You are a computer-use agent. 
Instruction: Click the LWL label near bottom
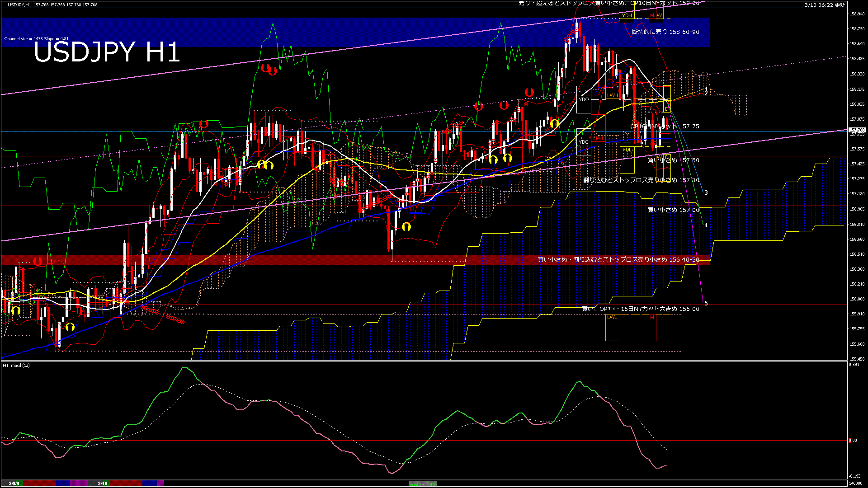click(612, 317)
